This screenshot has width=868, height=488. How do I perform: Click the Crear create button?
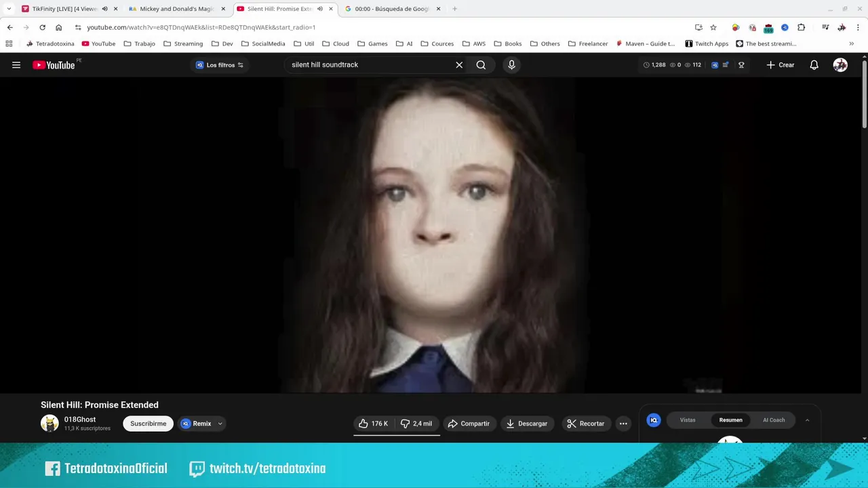780,65
